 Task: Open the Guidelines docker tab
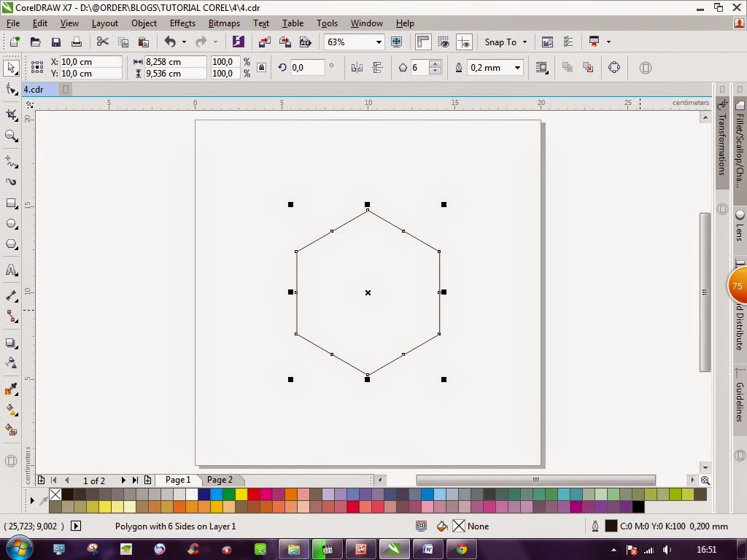click(x=739, y=397)
